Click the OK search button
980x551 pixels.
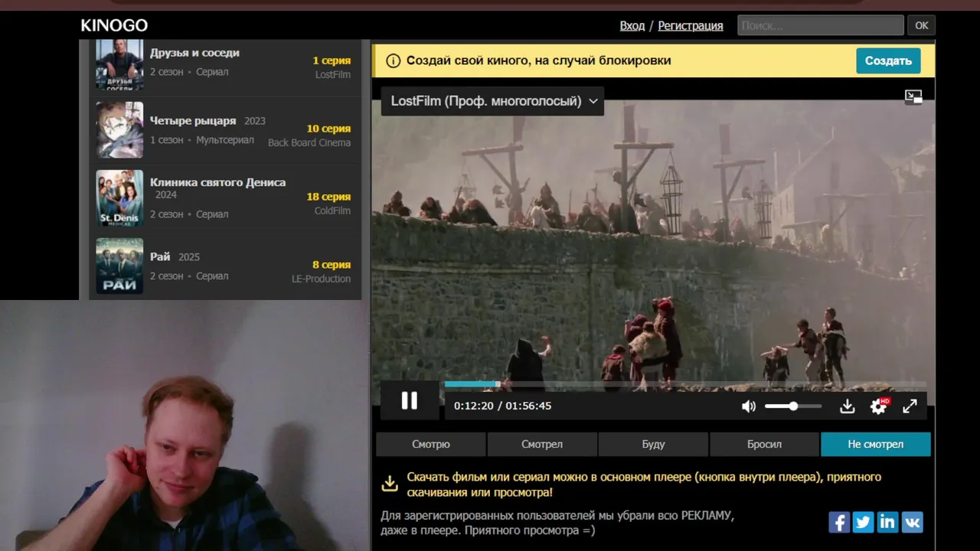point(922,25)
